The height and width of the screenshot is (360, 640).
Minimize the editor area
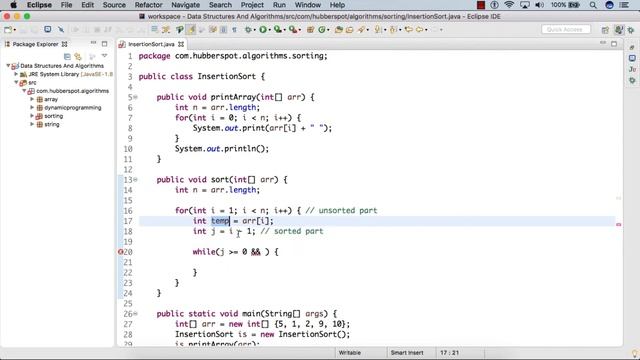tap(603, 43)
